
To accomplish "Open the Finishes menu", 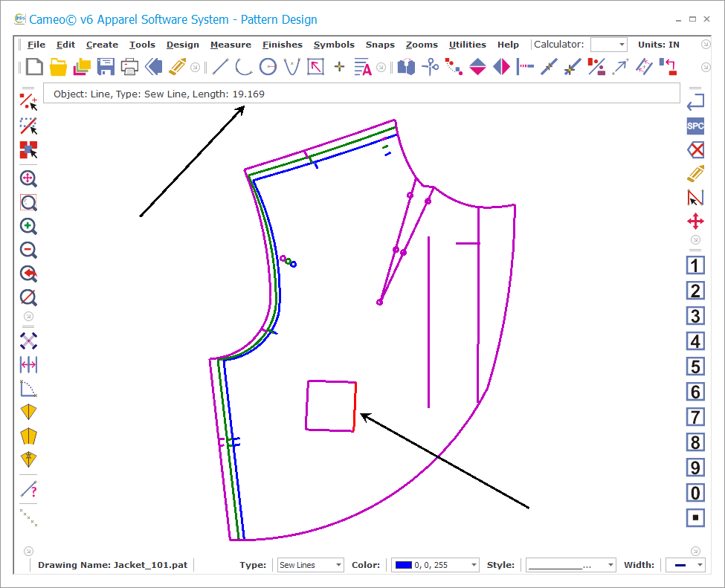I will (x=283, y=45).
